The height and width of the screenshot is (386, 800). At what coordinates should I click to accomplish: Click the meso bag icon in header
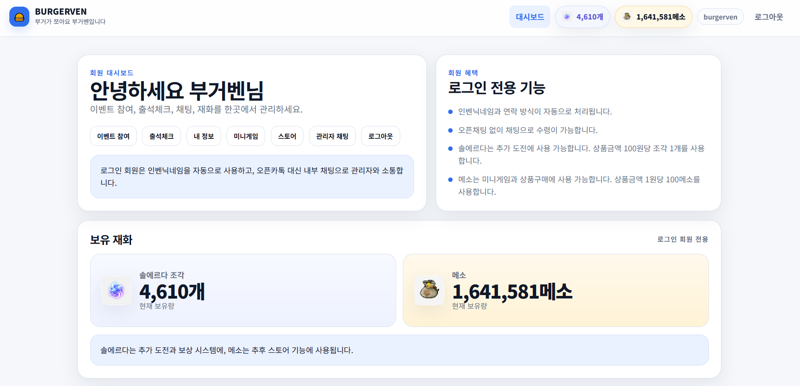tap(627, 17)
